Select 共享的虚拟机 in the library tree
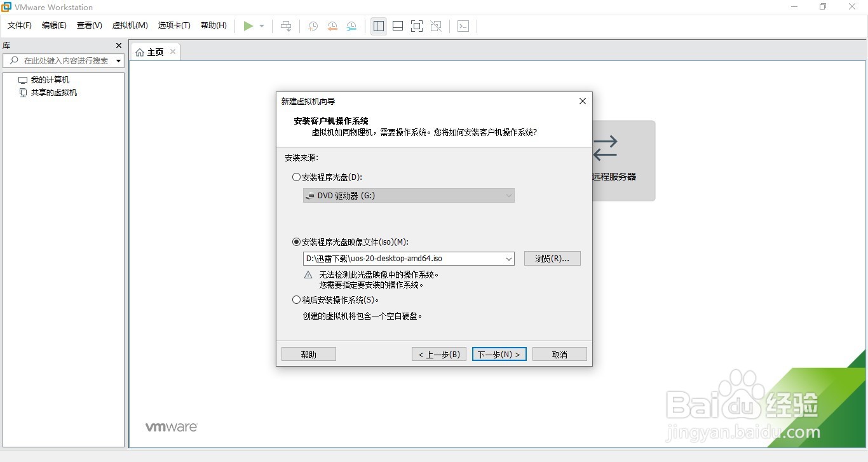868x462 pixels. click(x=54, y=93)
